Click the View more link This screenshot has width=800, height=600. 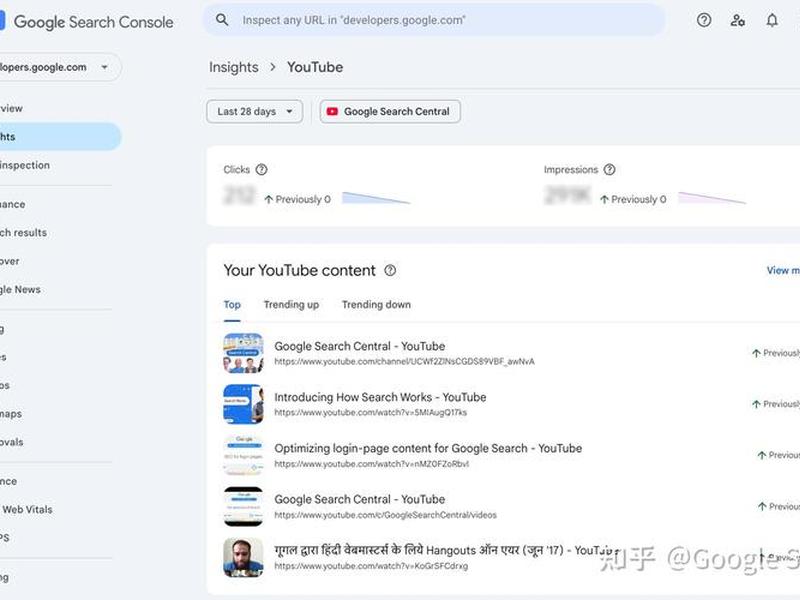point(783,270)
